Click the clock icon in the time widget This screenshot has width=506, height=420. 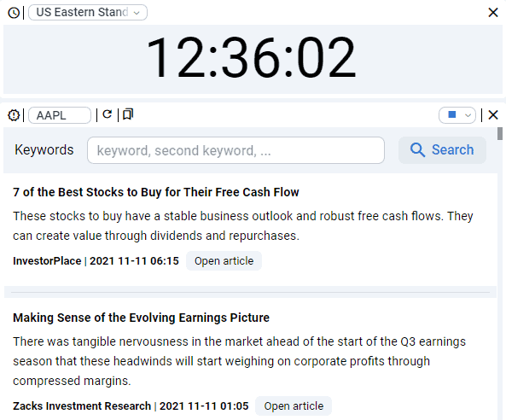pos(14,13)
